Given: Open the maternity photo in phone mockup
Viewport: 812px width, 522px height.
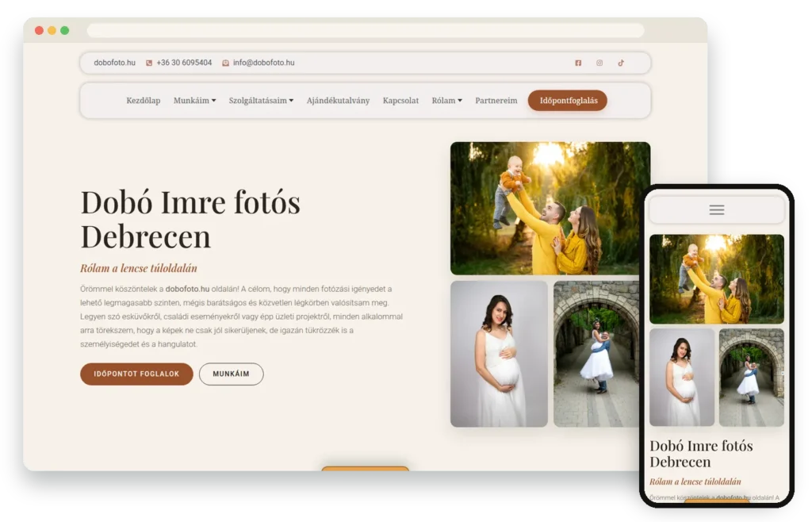Looking at the screenshot, I should tap(682, 378).
